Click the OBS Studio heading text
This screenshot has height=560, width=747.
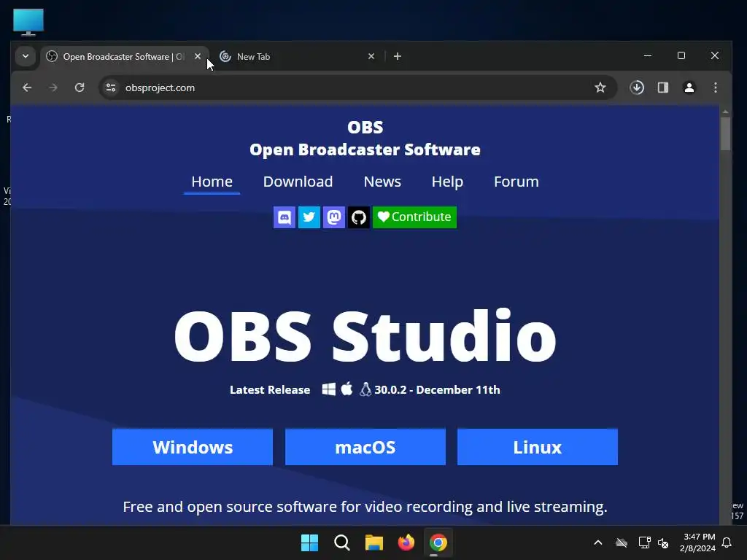pyautogui.click(x=365, y=335)
